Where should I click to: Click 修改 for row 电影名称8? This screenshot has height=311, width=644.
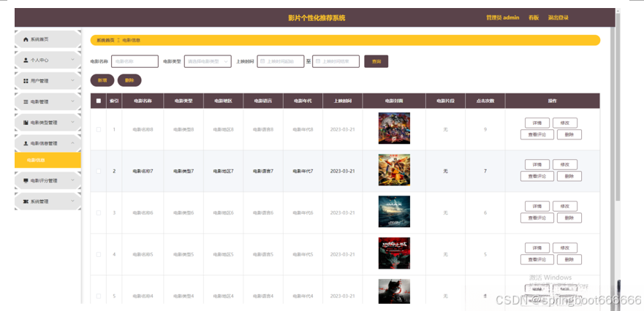click(x=565, y=123)
